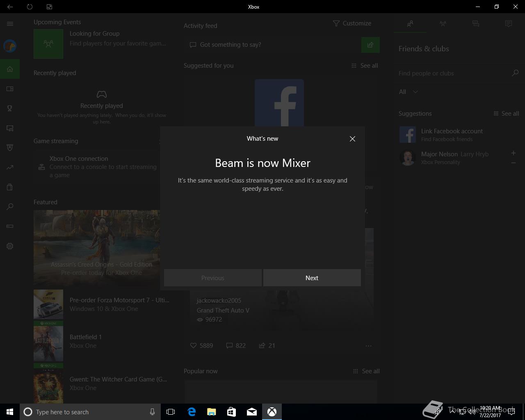Open Microsoft Store bag icon in sidebar
This screenshot has width=525, height=420.
(10, 187)
